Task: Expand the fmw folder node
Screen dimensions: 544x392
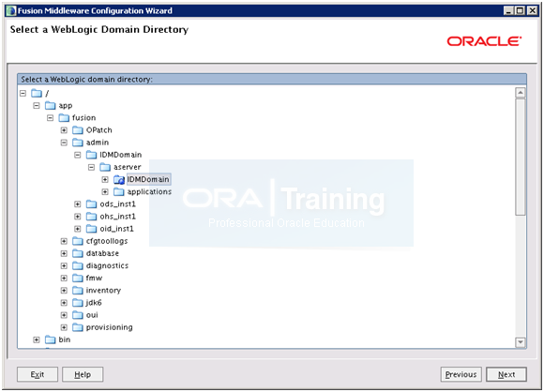Action: point(64,279)
